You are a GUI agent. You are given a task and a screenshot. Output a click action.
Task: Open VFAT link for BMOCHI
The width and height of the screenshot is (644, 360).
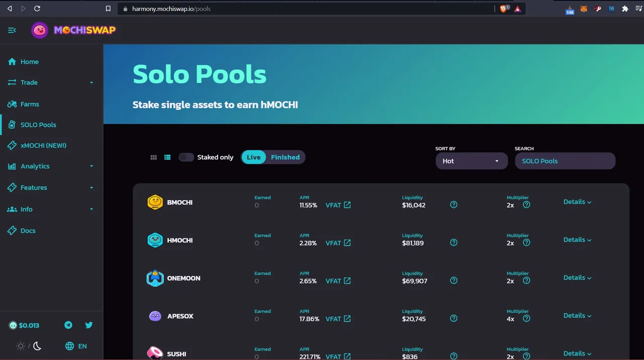[338, 205]
